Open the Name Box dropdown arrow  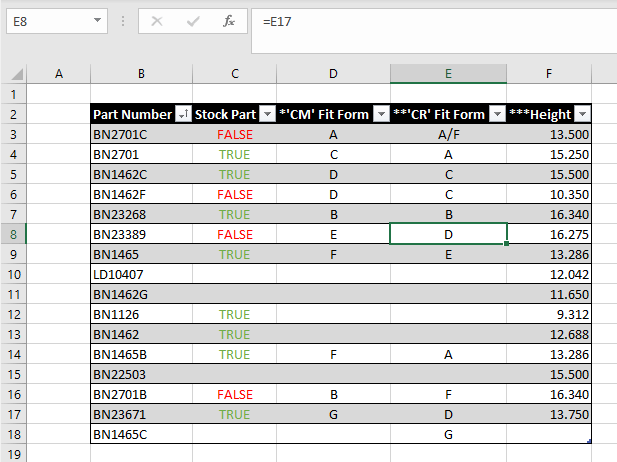click(97, 20)
